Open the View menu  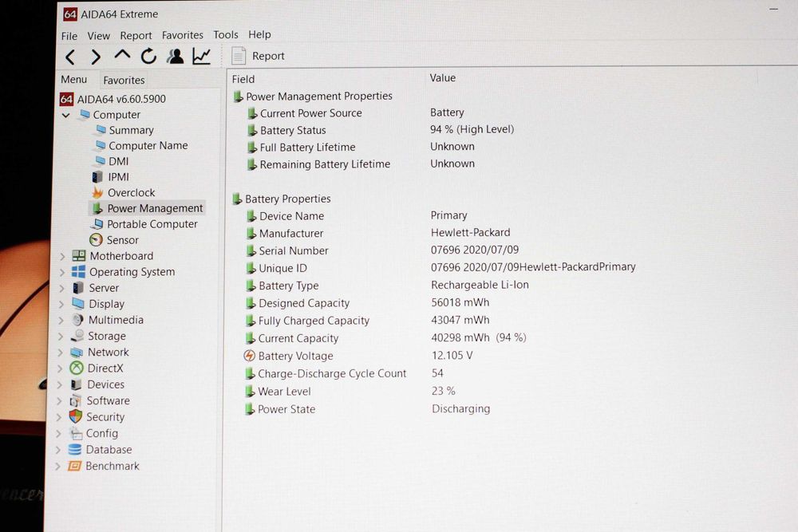click(98, 36)
